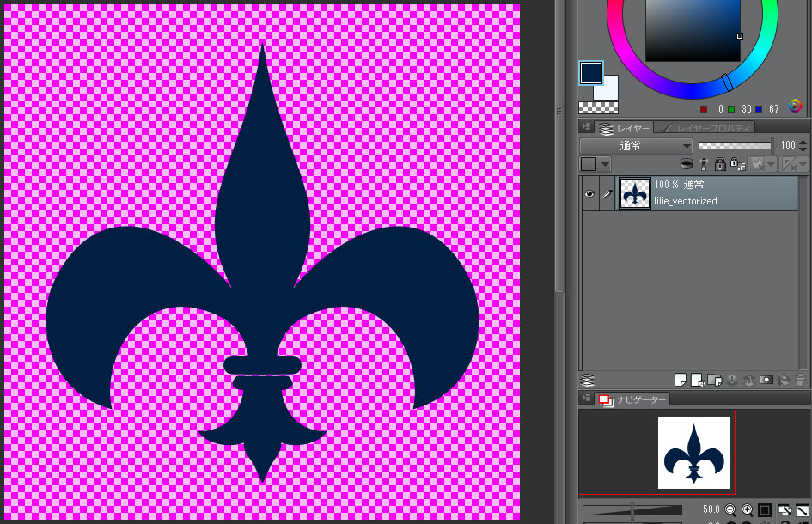Click the zoom in magnifier in Navigator
Image resolution: width=812 pixels, height=524 pixels.
tap(747, 509)
